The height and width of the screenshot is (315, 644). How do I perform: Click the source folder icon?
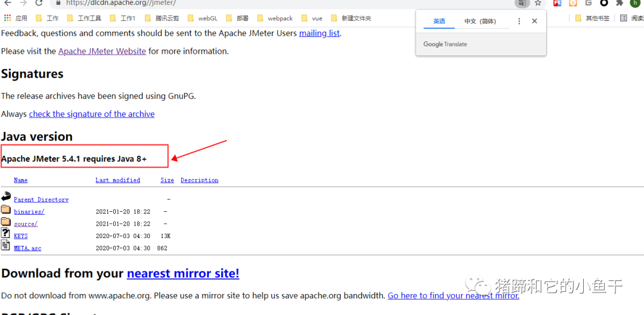6,222
